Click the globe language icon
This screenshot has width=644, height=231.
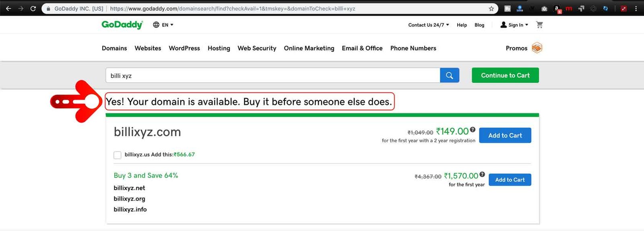pyautogui.click(x=156, y=25)
